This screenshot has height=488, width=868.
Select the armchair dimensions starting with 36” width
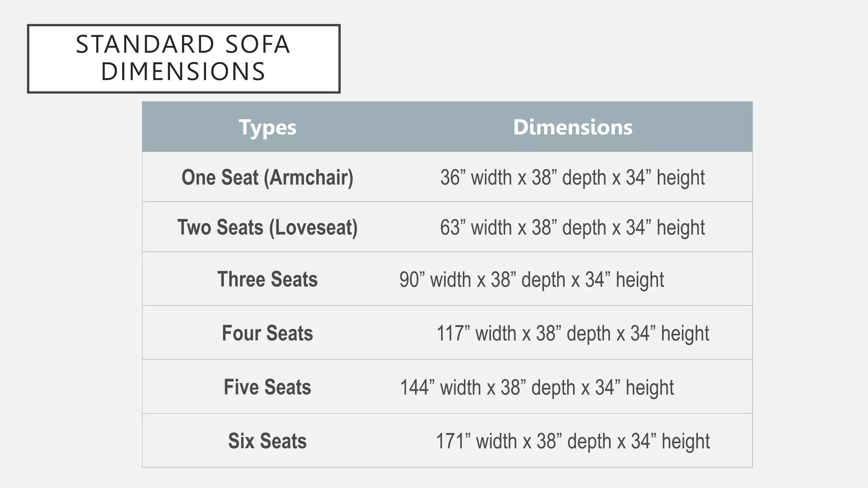click(573, 177)
